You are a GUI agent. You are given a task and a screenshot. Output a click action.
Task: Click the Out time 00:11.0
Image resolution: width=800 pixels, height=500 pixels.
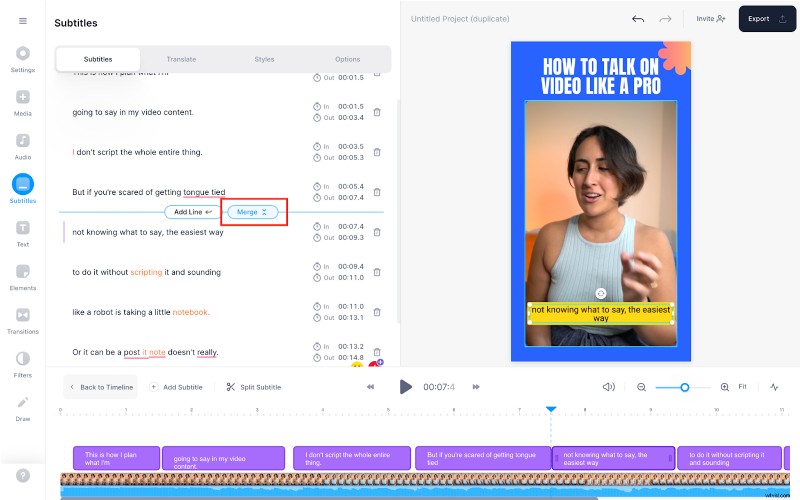point(351,278)
